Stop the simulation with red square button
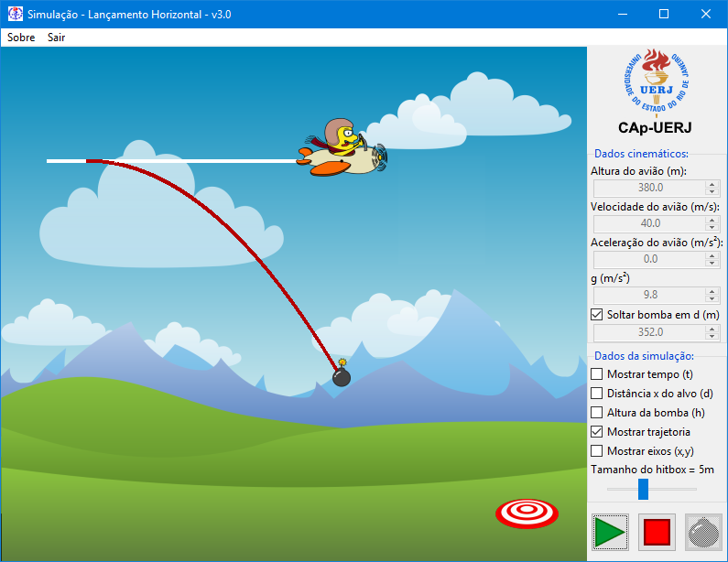This screenshot has height=562, width=728. click(657, 532)
